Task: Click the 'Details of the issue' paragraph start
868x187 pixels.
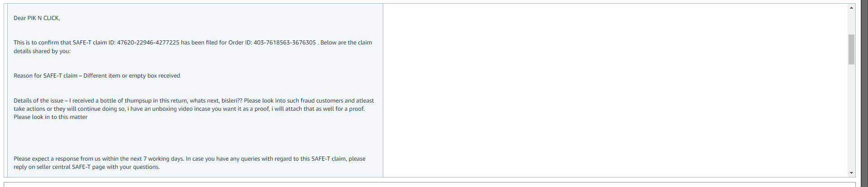Action: click(39, 101)
